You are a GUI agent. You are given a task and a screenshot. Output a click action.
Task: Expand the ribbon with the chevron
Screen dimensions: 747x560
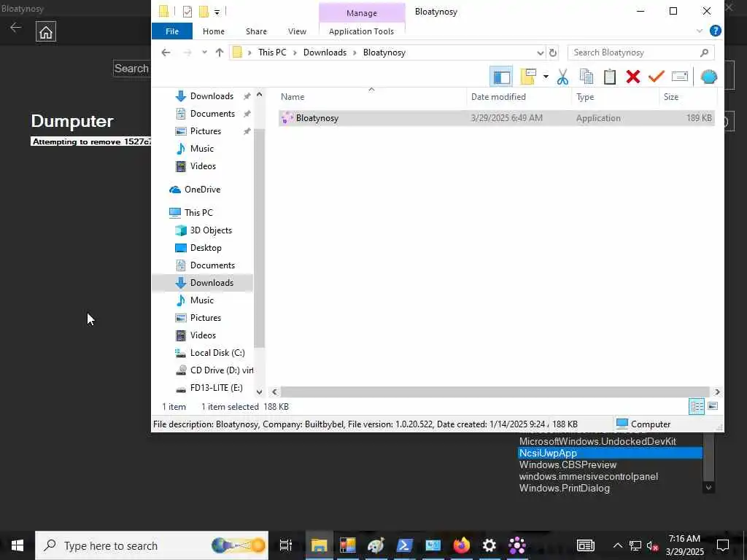tap(700, 31)
